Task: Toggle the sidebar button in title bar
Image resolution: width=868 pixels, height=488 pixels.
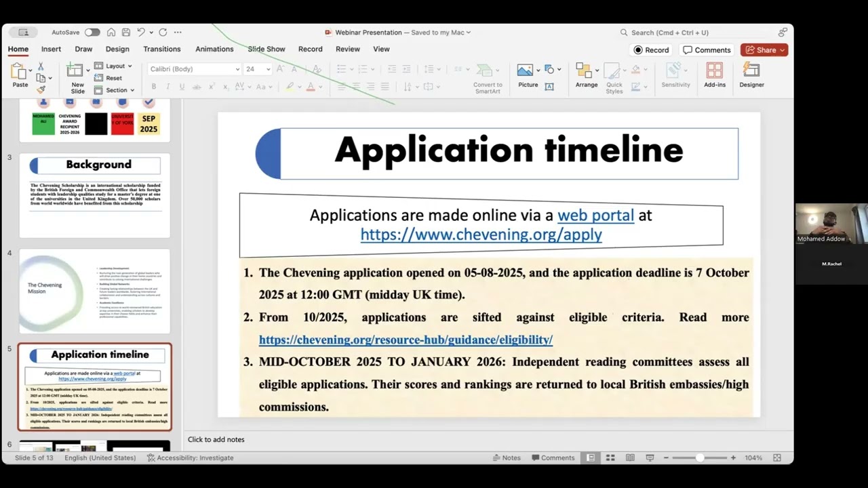Action: [x=24, y=32]
